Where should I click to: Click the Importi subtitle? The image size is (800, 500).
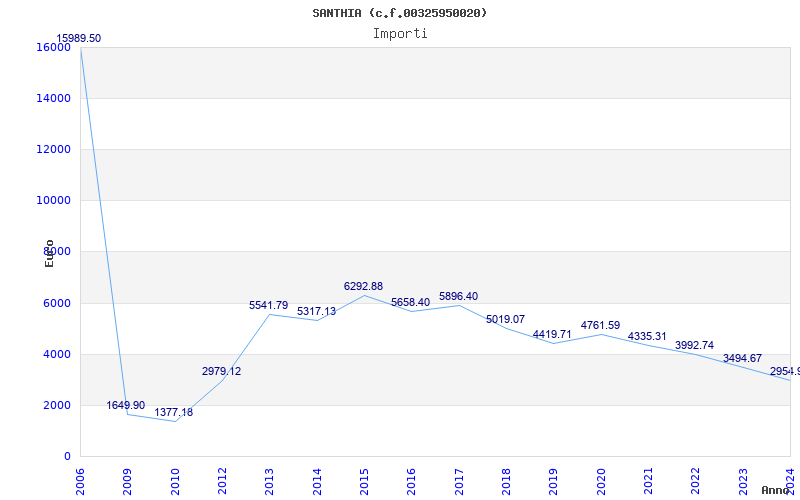(400, 34)
